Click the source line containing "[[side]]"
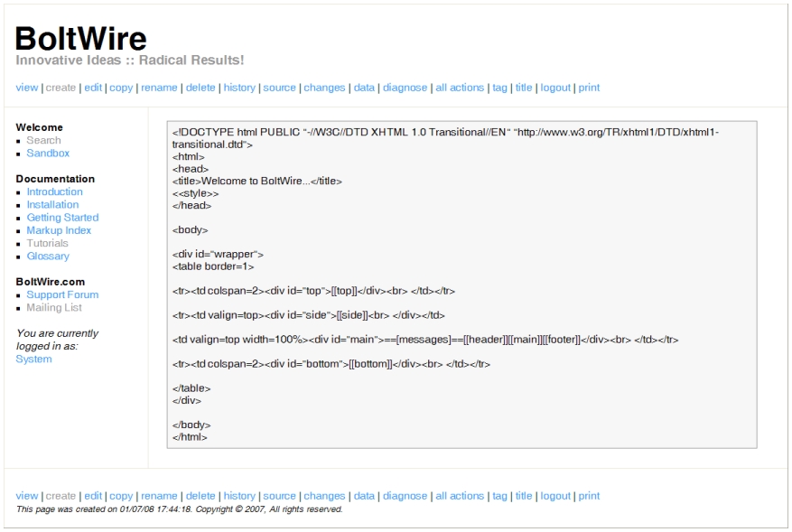The width and height of the screenshot is (792, 532). tap(309, 315)
